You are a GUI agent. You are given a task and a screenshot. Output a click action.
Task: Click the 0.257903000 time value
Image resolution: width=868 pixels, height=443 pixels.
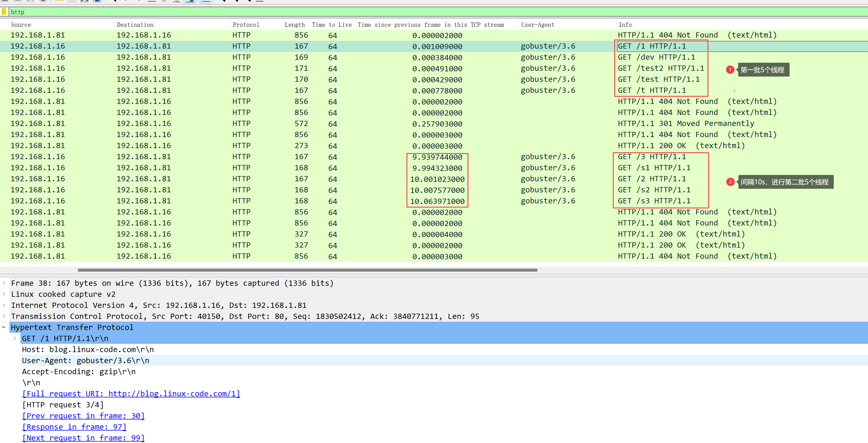tap(437, 124)
